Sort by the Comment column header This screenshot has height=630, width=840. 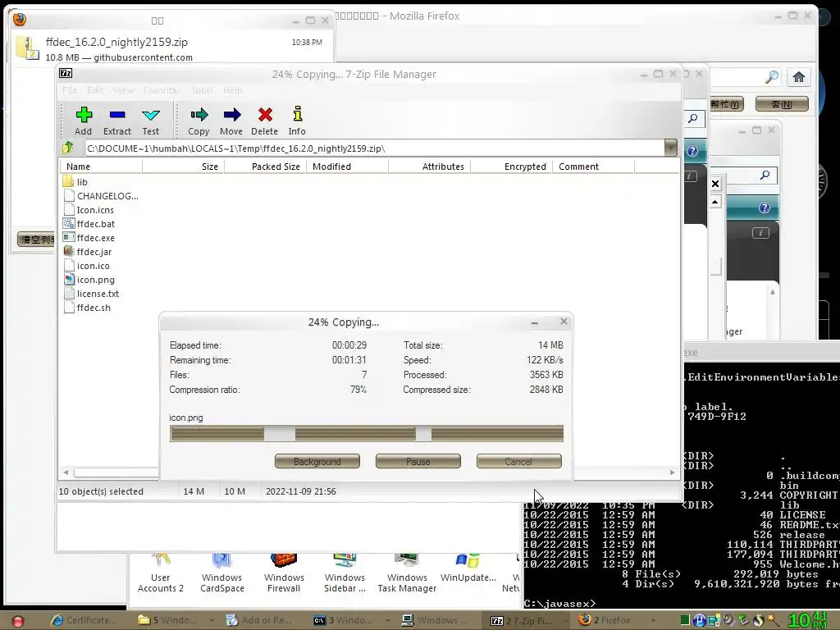click(x=594, y=167)
